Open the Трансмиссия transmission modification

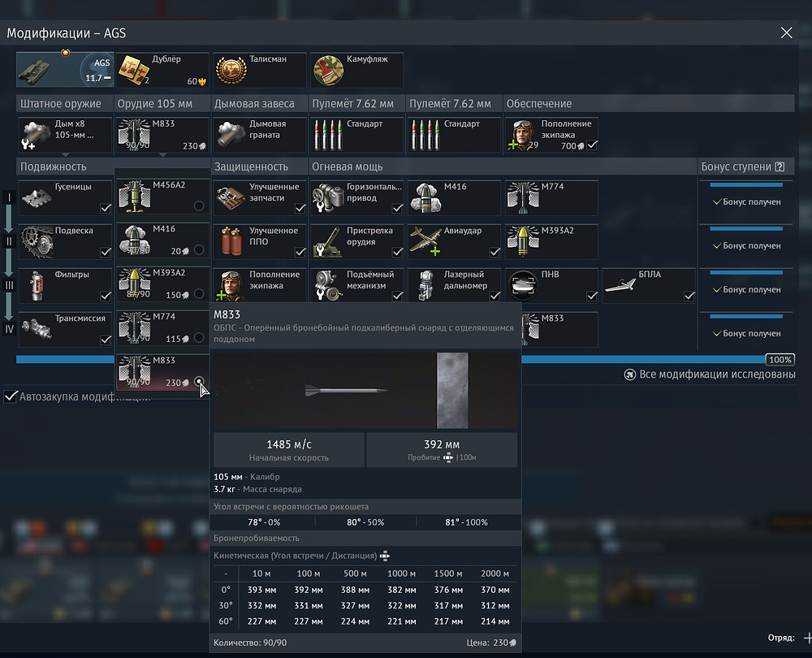click(x=65, y=329)
